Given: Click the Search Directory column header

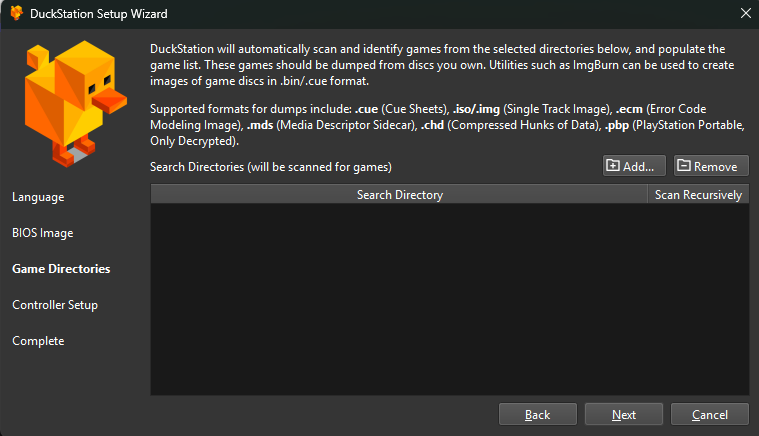Looking at the screenshot, I should pyautogui.click(x=399, y=195).
